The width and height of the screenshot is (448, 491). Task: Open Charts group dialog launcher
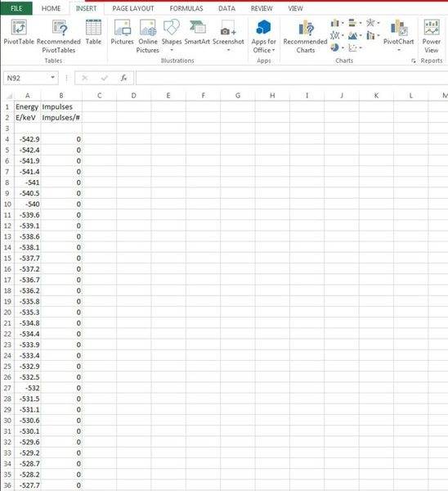414,61
